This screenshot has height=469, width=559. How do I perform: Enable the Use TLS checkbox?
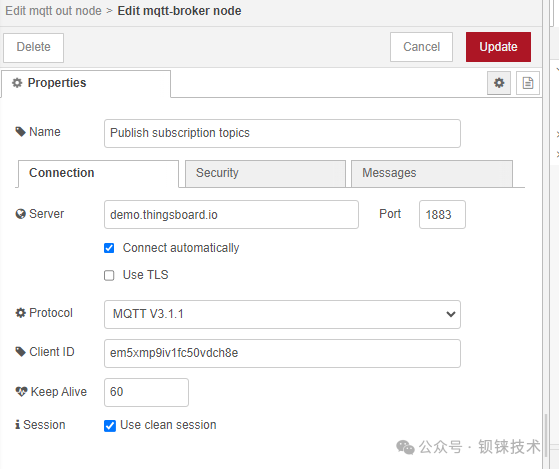109,275
